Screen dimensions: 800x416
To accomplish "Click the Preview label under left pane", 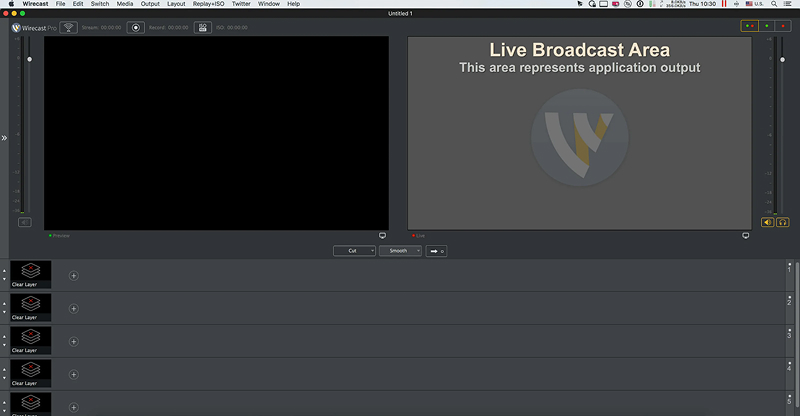I will pos(59,236).
